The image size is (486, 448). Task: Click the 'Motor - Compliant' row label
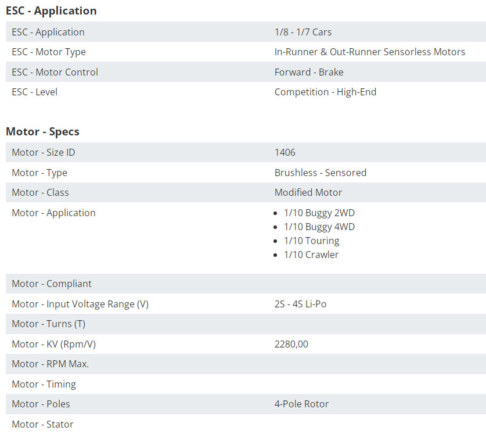pyautogui.click(x=52, y=284)
